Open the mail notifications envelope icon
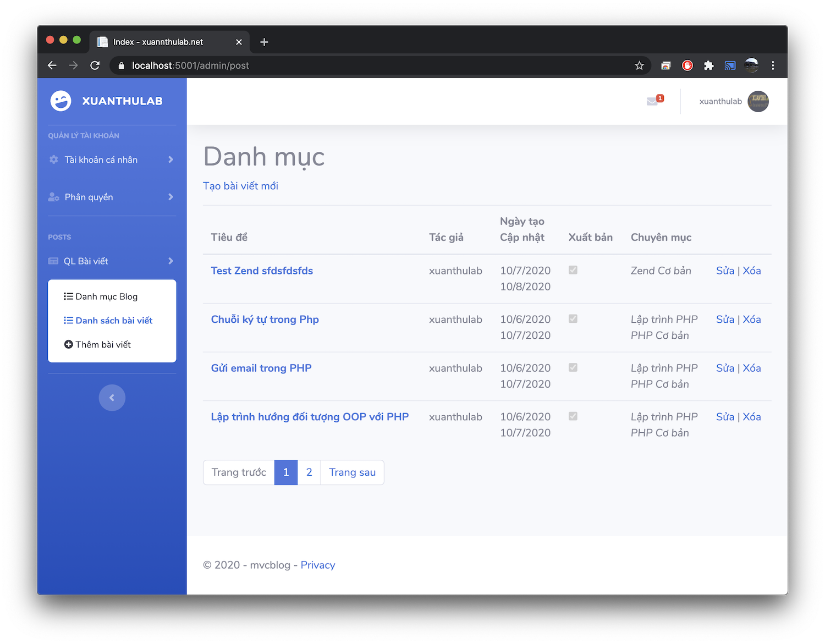825x644 pixels. click(652, 101)
